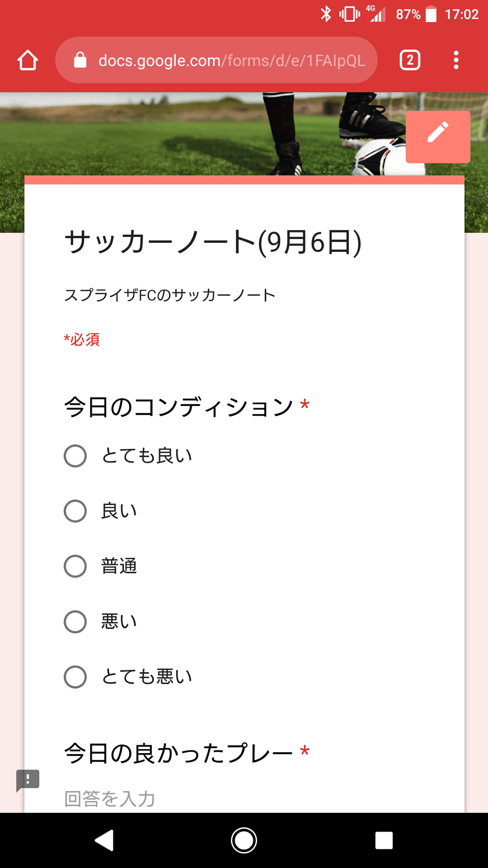Choose the 普通 radio option
The width and height of the screenshot is (488, 868).
(76, 566)
